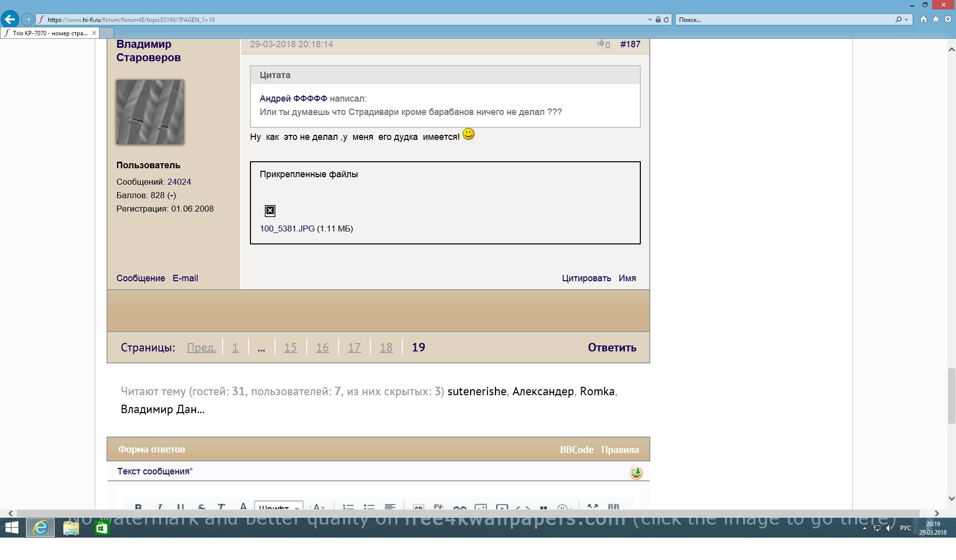Click the green download icon beside message text
The width and height of the screenshot is (956, 560).
(x=636, y=472)
